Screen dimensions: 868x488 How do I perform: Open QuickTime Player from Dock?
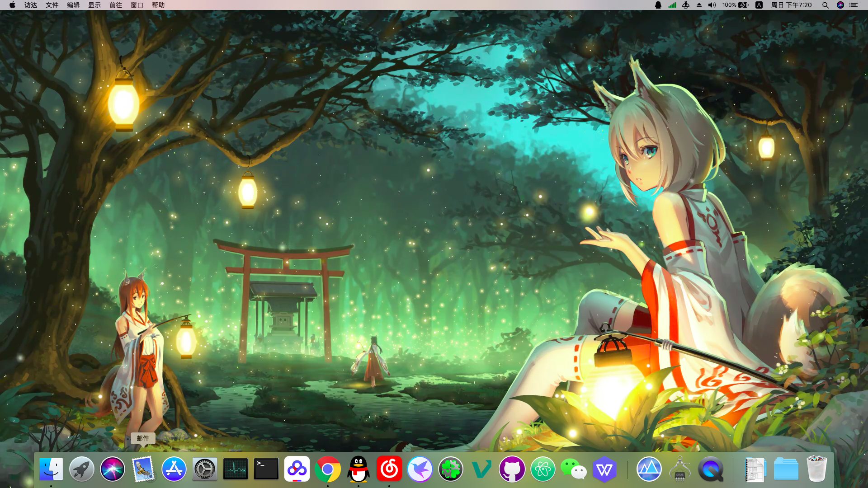tap(710, 469)
